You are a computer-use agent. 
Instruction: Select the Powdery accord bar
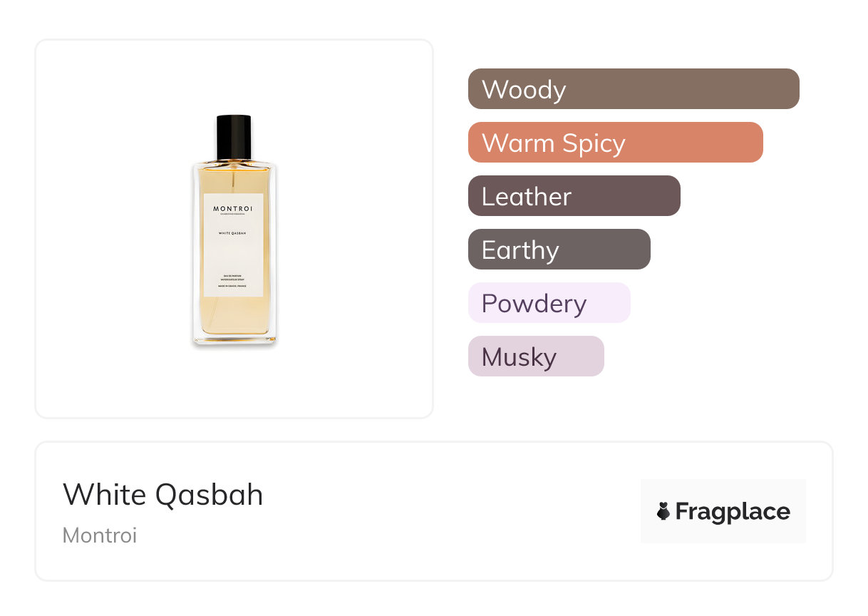pyautogui.click(x=549, y=303)
